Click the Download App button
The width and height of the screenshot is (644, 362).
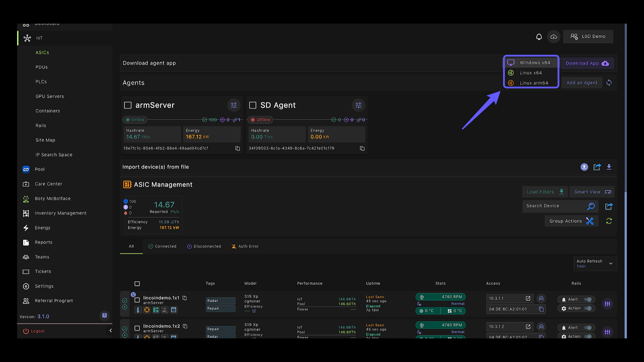(x=587, y=63)
